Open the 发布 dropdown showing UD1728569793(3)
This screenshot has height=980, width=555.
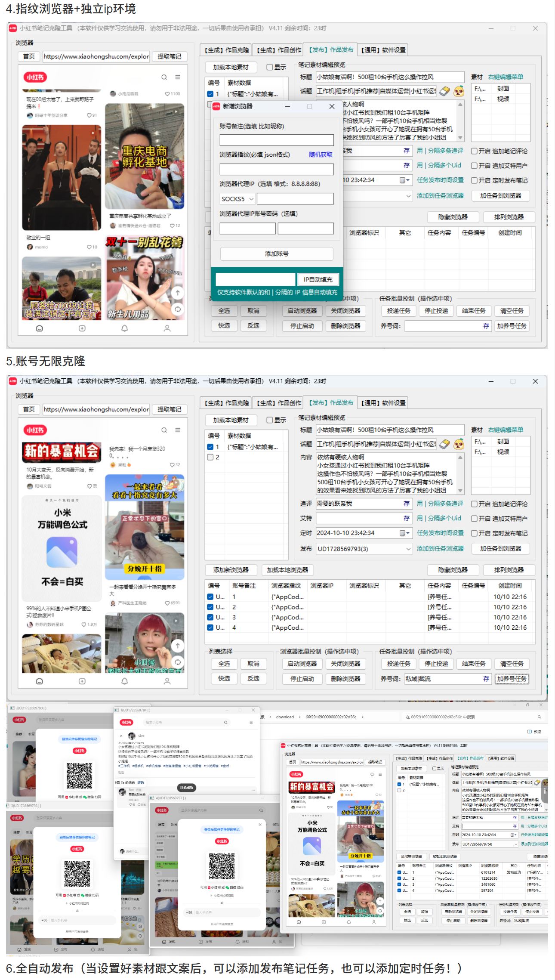[364, 549]
